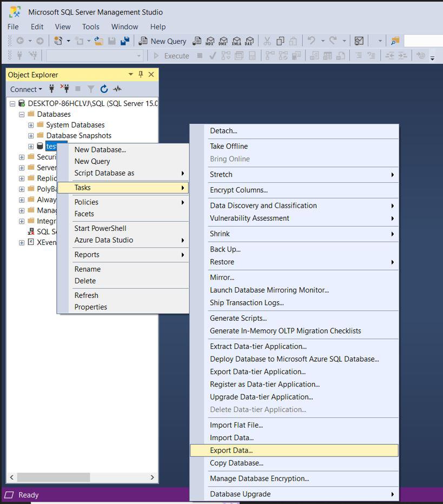Click the Tasks context menu entry
The height and width of the screenshot is (504, 443).
(x=123, y=188)
